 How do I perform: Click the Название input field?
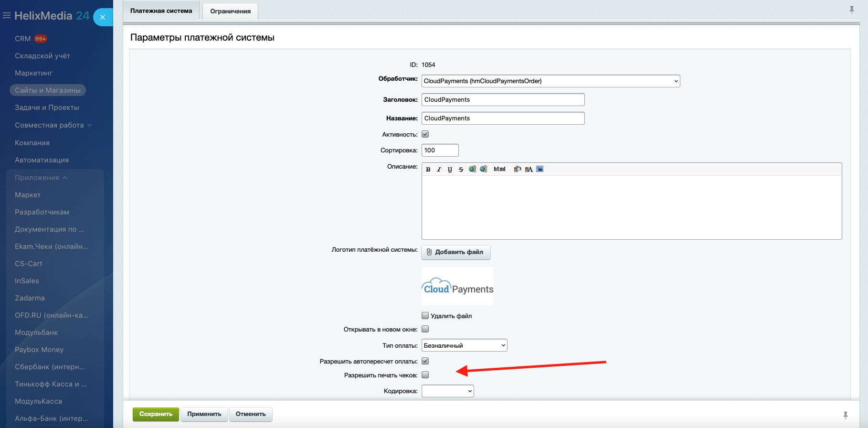pos(503,118)
